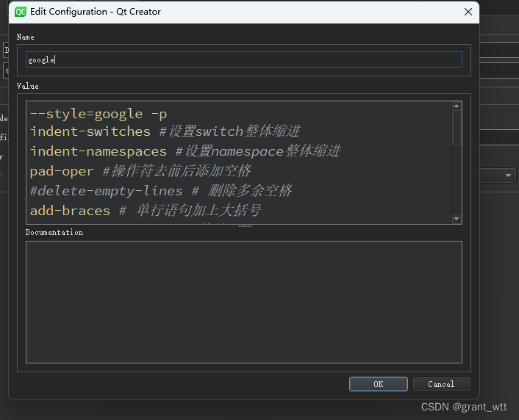Click the scroll up arrow in Value box

(457, 106)
